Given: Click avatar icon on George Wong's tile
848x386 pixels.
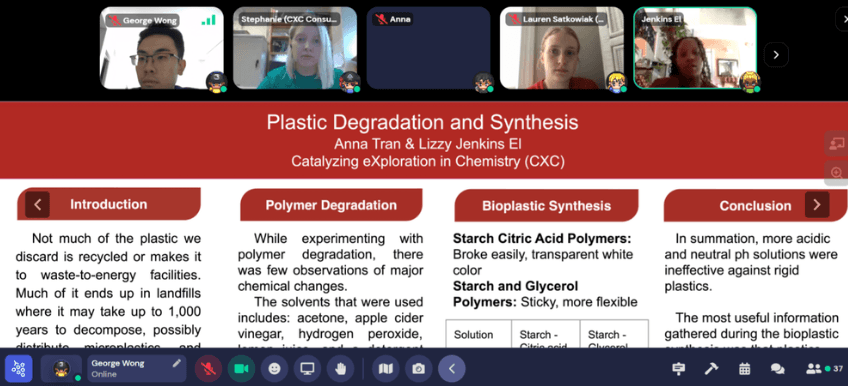Looking at the screenshot, I should (x=216, y=82).
